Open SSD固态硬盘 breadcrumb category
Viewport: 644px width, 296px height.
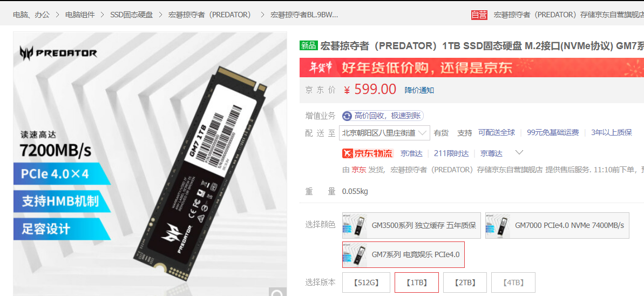click(x=131, y=15)
